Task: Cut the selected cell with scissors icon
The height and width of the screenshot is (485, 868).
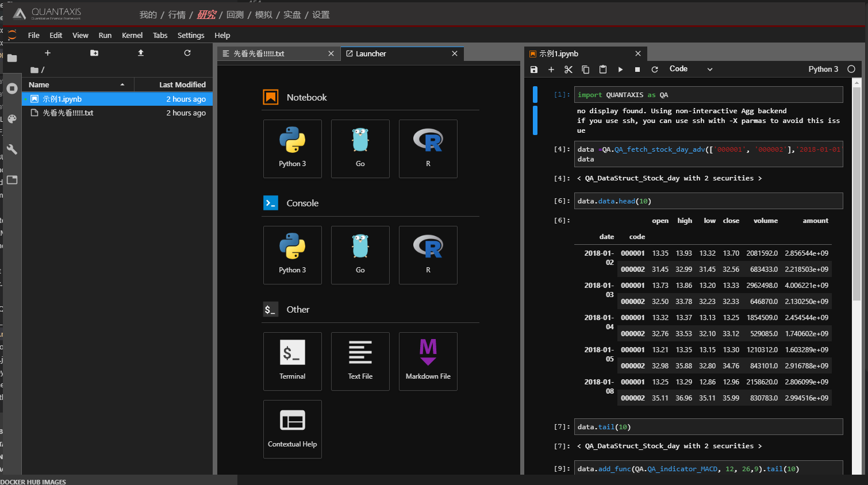Action: pyautogui.click(x=569, y=70)
